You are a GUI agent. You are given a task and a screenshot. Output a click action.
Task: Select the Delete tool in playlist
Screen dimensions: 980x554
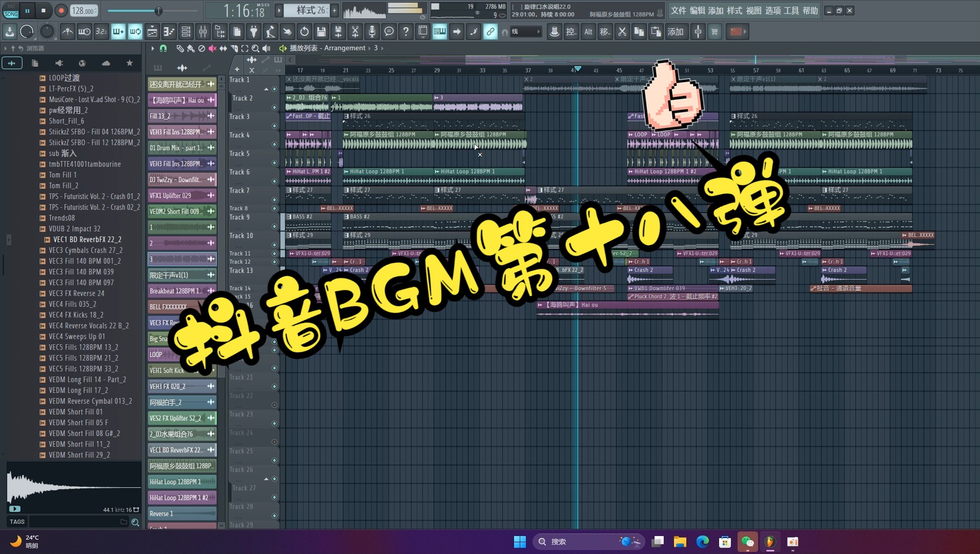pos(201,48)
